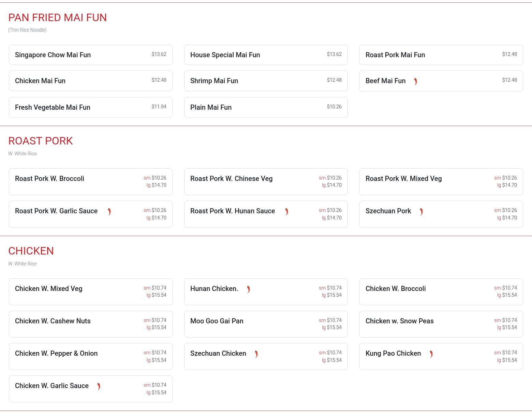532x416 pixels.
Task: Click the Szechuan Chicken item name
Action: point(218,353)
